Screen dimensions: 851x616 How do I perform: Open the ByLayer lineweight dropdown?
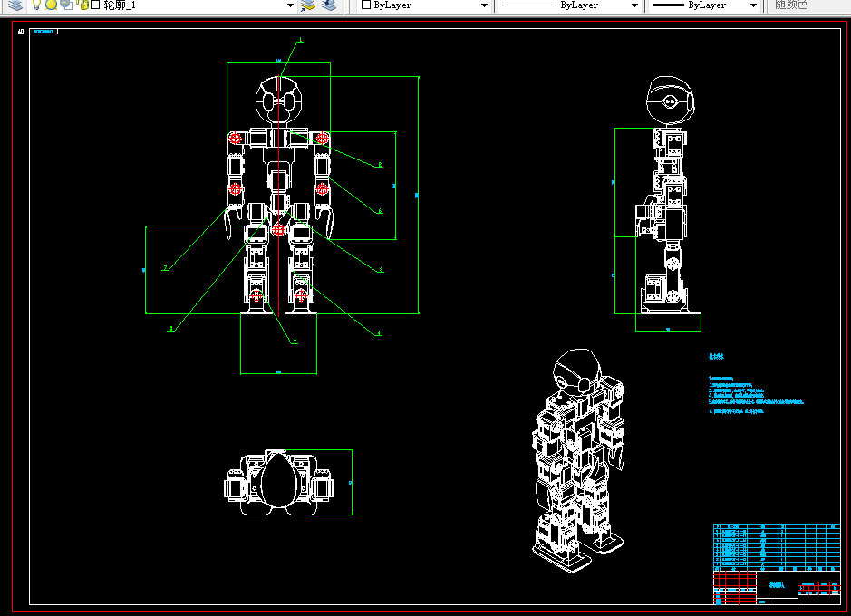tap(753, 5)
